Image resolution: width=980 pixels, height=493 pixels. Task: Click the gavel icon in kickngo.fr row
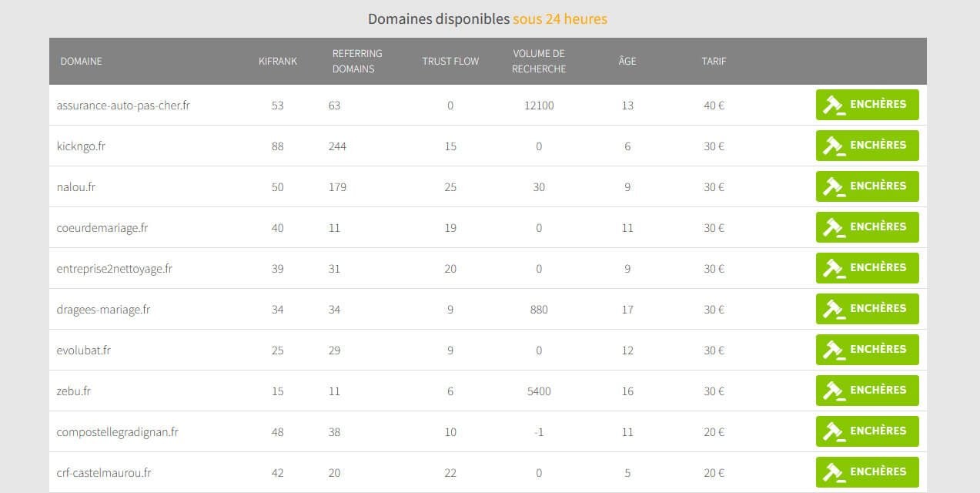[835, 146]
